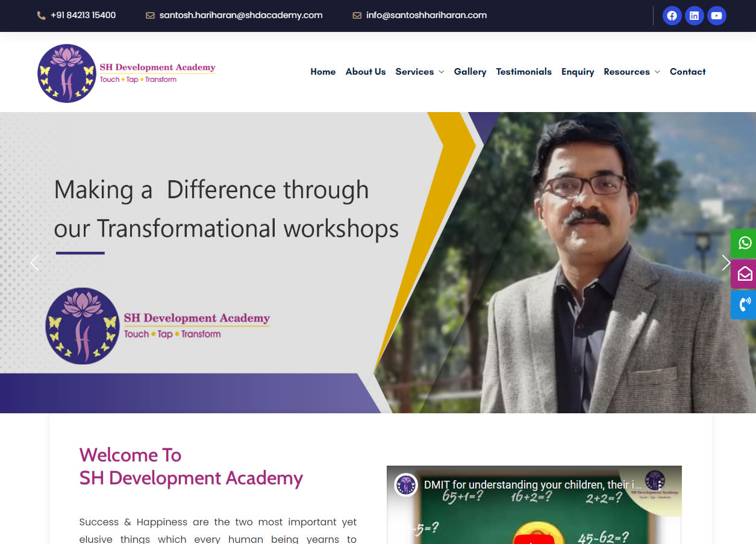
Task: Go to the Contact page
Action: (x=687, y=72)
